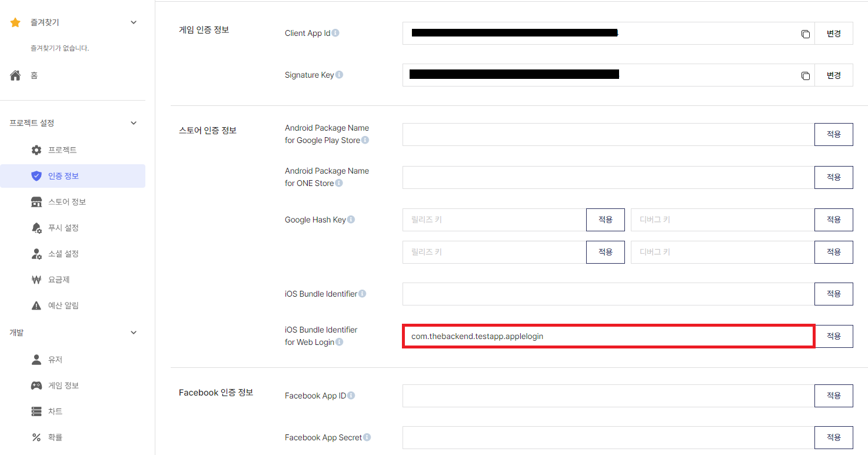
Task: Click info icon beside Google Play Store label
Action: pyautogui.click(x=365, y=140)
